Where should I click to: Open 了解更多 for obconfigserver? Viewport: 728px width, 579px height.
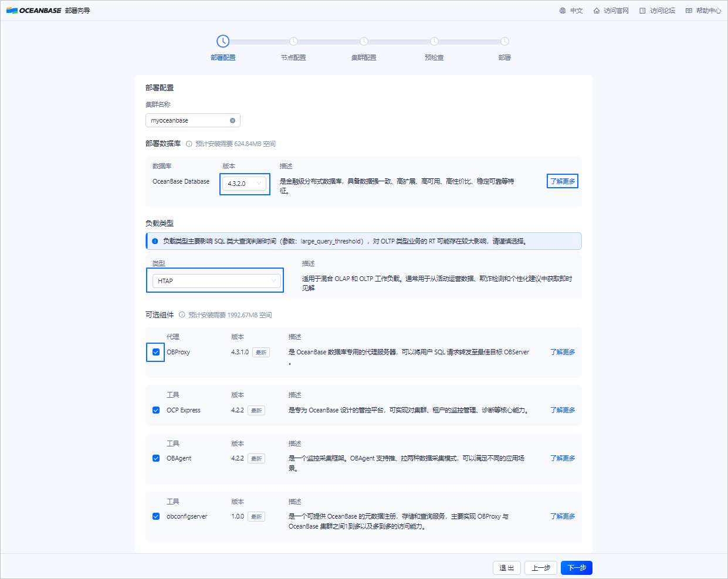click(563, 516)
